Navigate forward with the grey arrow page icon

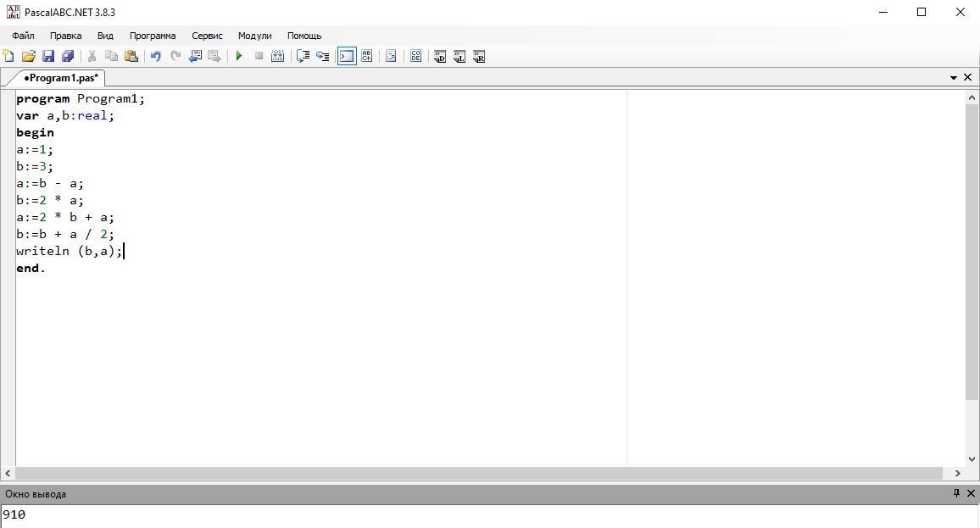(214, 56)
